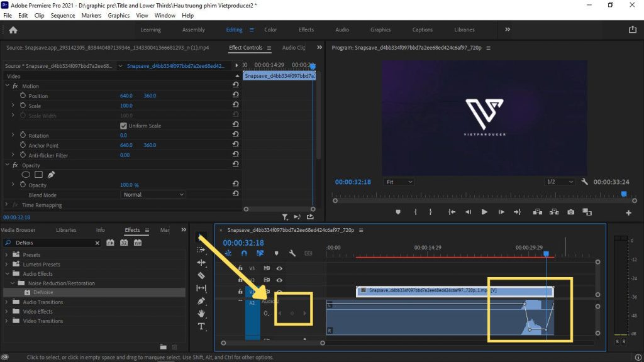The height and width of the screenshot is (362, 644).
Task: Click the playhead on the Program monitor ruler
Action: (x=625, y=195)
